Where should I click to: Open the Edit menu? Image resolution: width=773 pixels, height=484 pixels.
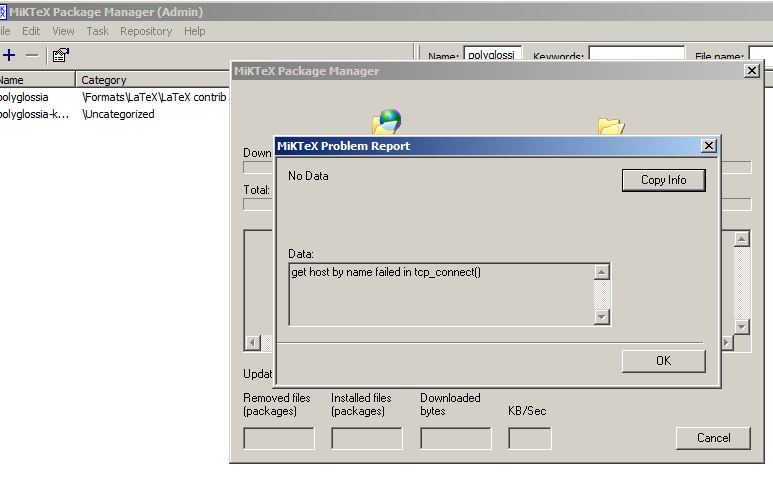pos(31,31)
